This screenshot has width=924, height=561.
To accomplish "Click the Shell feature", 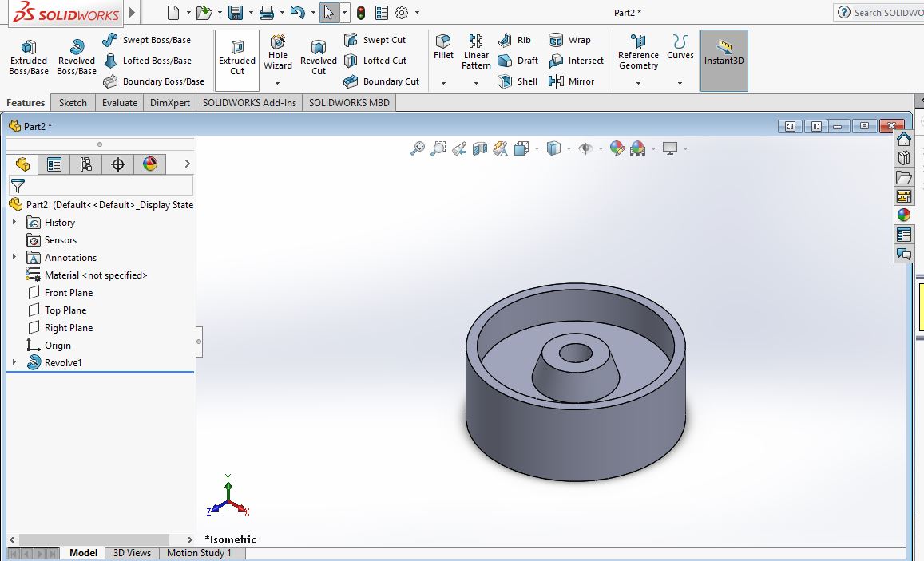I will click(x=518, y=81).
